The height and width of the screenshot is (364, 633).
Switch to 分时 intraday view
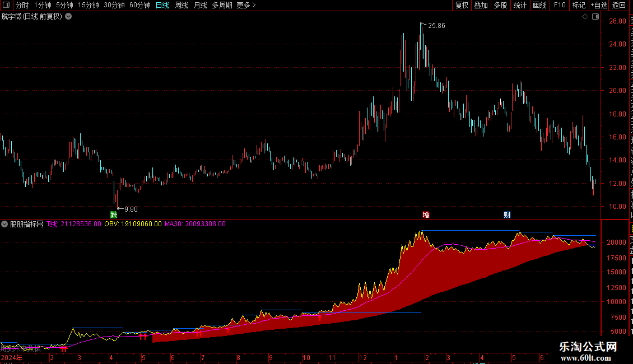pos(22,5)
